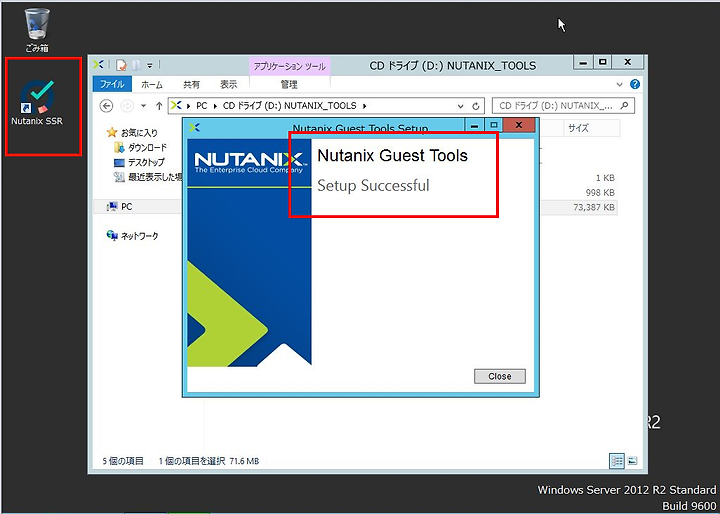Click the properties quick access toolbar icon
Viewport: 720px width, 514px height.
click(121, 65)
